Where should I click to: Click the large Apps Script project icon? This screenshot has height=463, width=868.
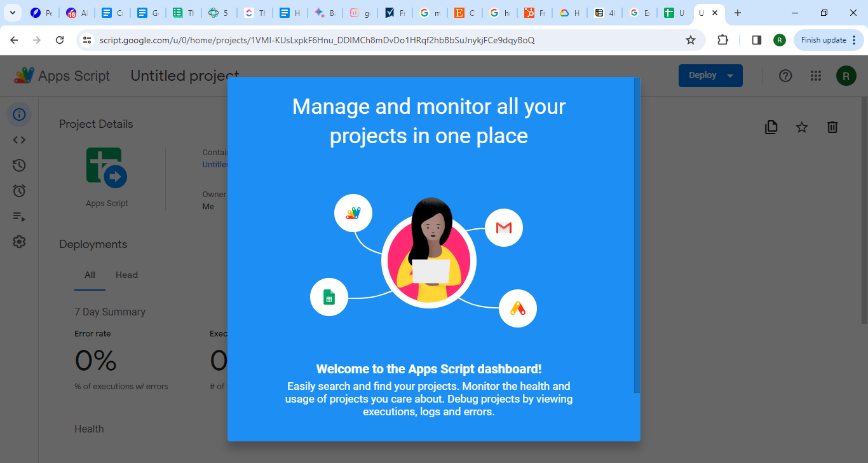point(107,168)
